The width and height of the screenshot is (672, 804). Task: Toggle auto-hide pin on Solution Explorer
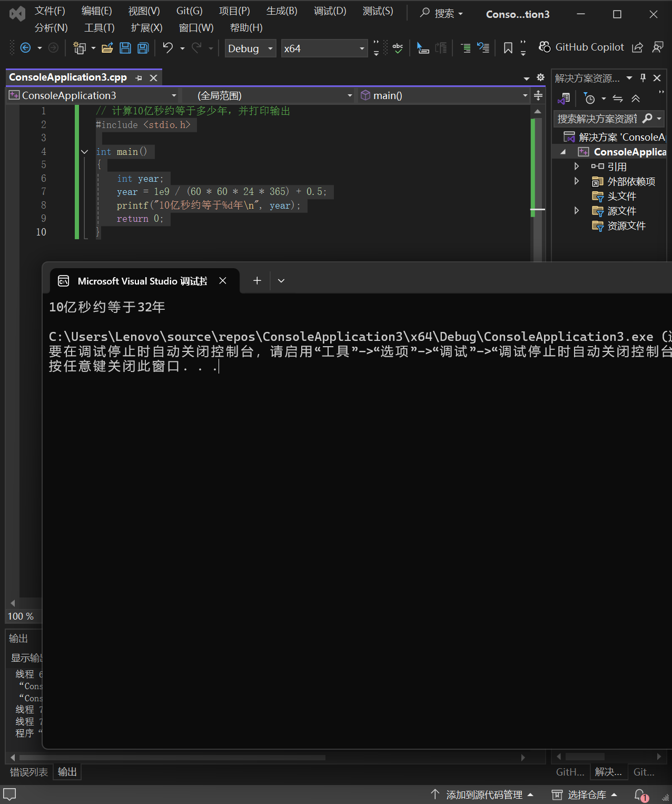tap(643, 78)
